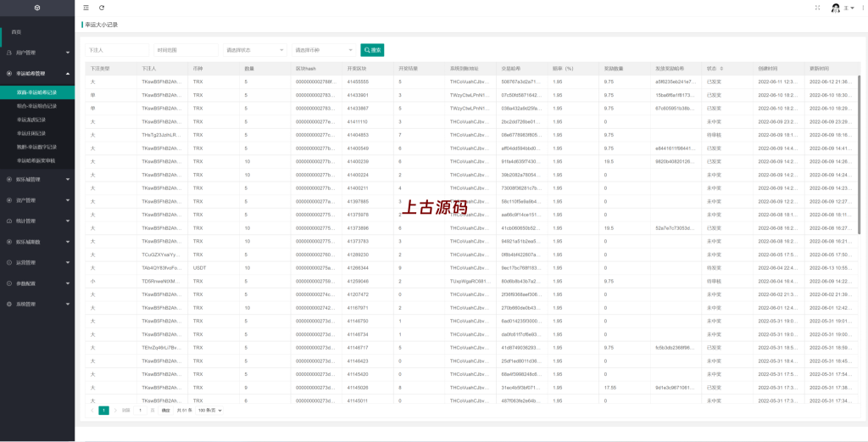This screenshot has height=442, width=868.
Task: Go to the next page arrow in pagination
Action: [x=115, y=411]
